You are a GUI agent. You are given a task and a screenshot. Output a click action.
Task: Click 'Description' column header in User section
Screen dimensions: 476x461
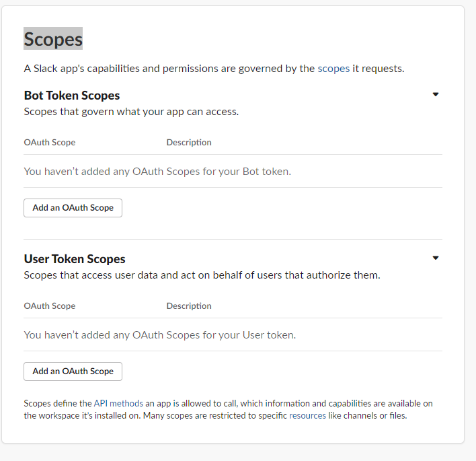click(189, 306)
